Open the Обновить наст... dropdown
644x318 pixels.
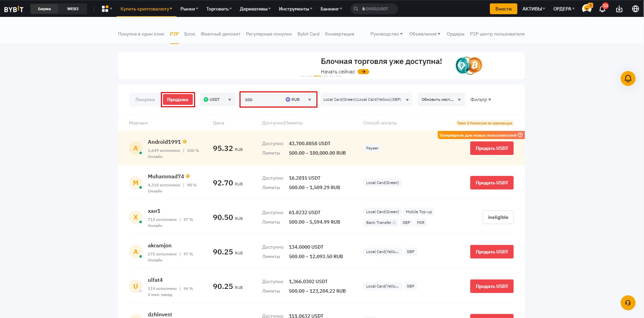(x=441, y=99)
